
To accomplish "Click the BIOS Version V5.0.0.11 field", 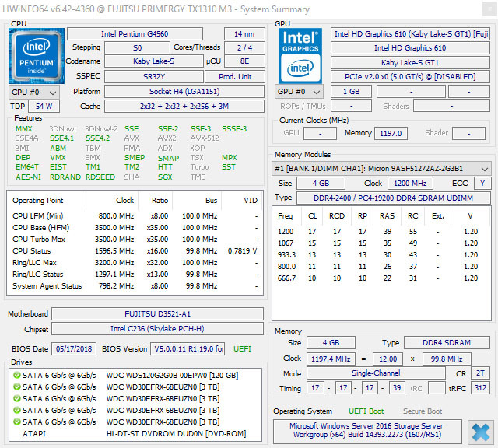I will point(188,349).
